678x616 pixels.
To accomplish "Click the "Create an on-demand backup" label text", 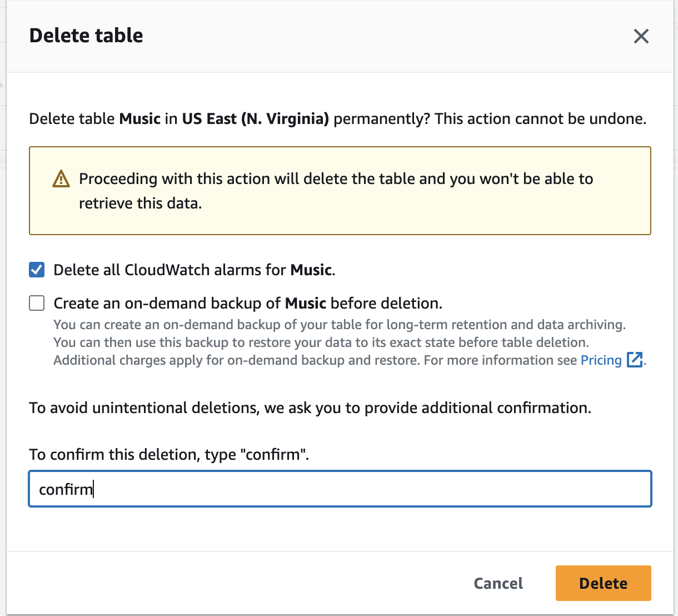I will click(x=248, y=304).
